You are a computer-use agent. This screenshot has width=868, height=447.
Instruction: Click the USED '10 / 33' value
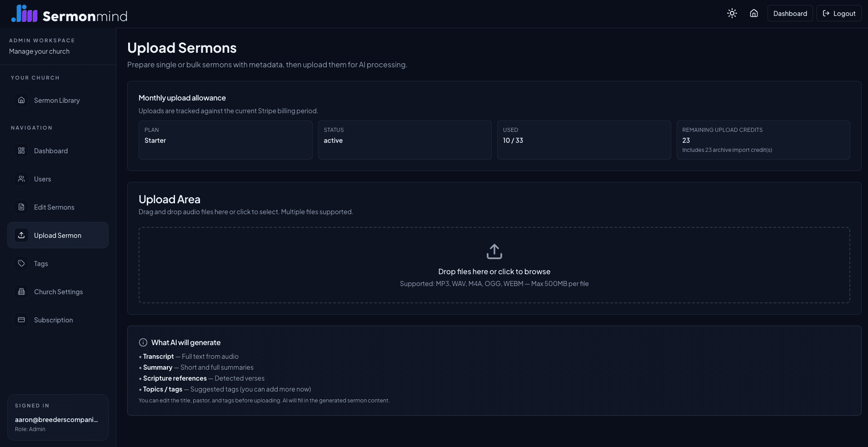point(513,141)
